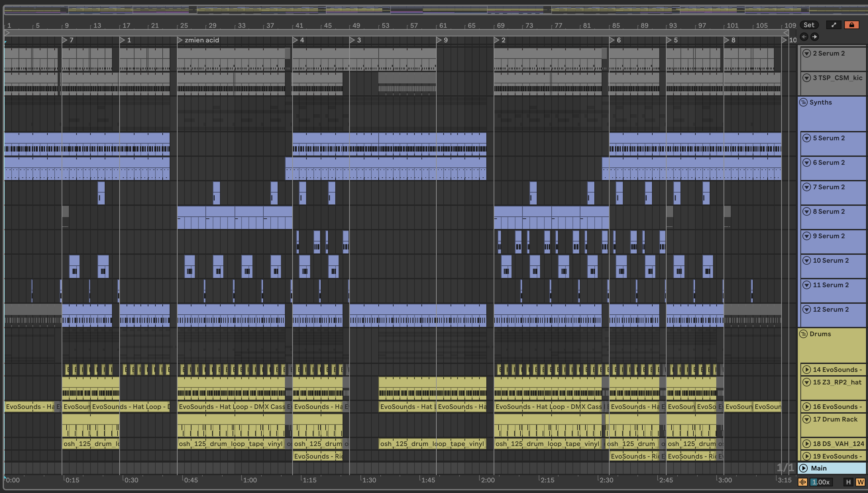Toggle automation mode icon
The width and height of the screenshot is (868, 493).
pyautogui.click(x=834, y=25)
